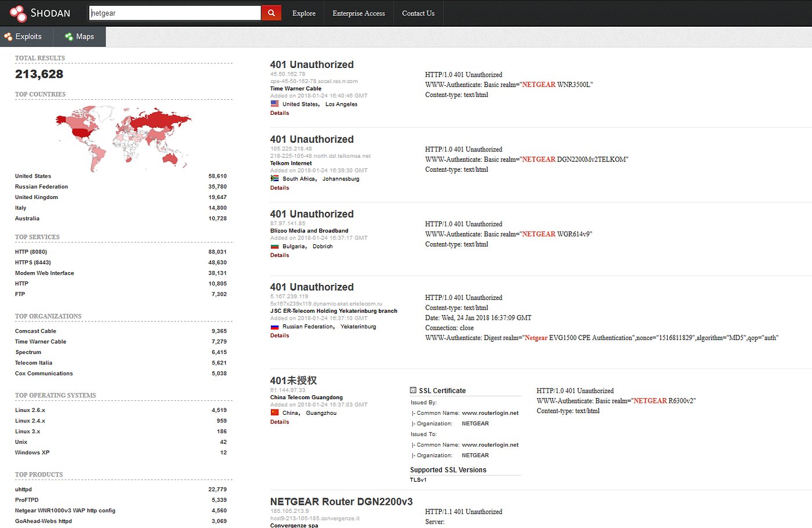Image resolution: width=812 pixels, height=528 pixels.
Task: Open the 401未授权 result title
Action: click(293, 381)
